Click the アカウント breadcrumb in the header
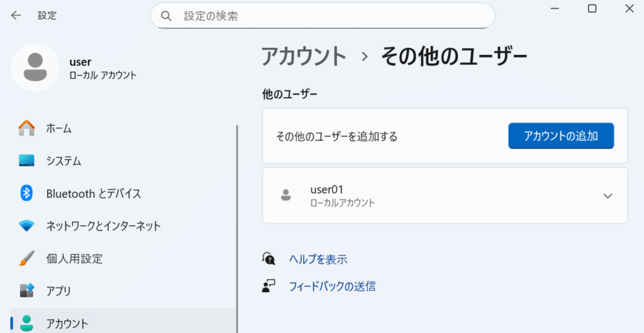The image size is (644, 333). click(x=304, y=57)
